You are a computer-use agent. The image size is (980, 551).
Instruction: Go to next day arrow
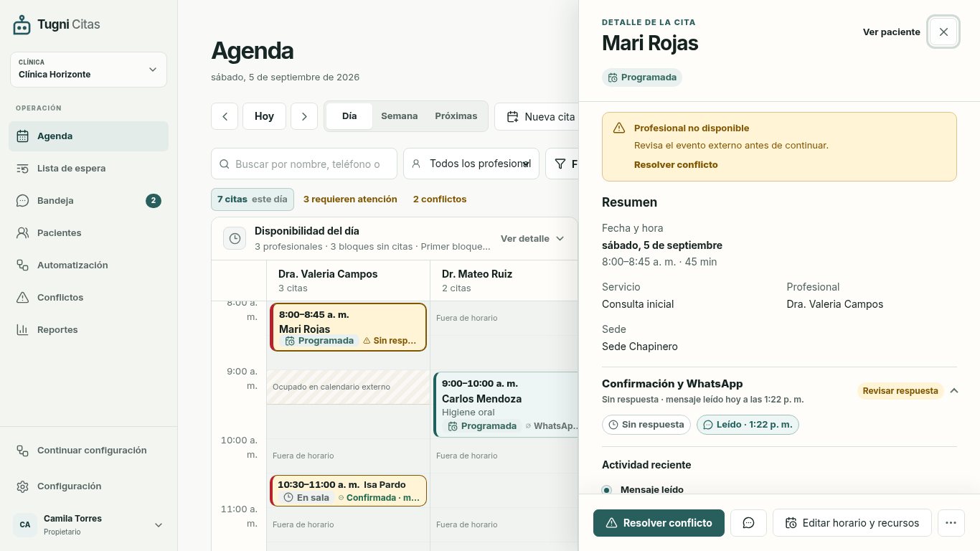(304, 116)
